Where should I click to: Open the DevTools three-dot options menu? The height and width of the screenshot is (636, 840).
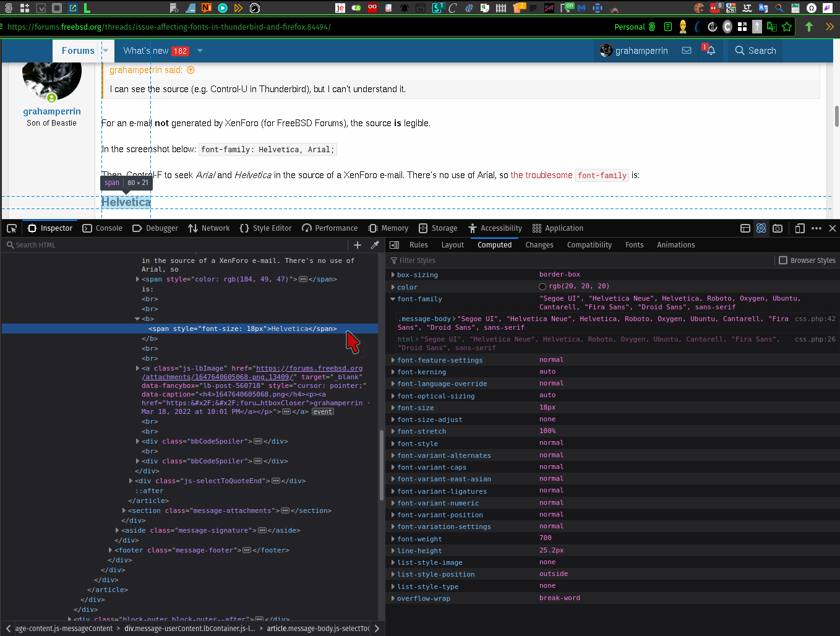[x=816, y=228]
